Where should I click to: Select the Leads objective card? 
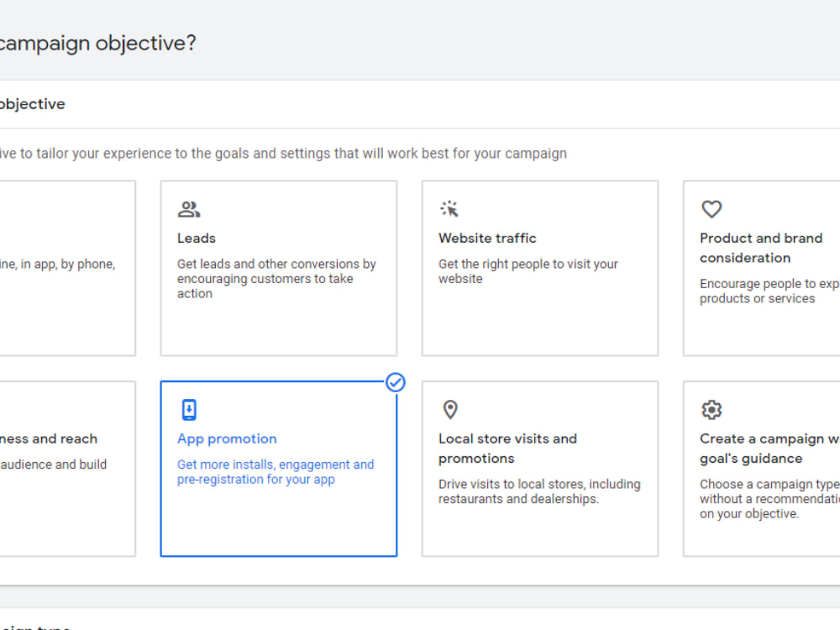pyautogui.click(x=278, y=323)
